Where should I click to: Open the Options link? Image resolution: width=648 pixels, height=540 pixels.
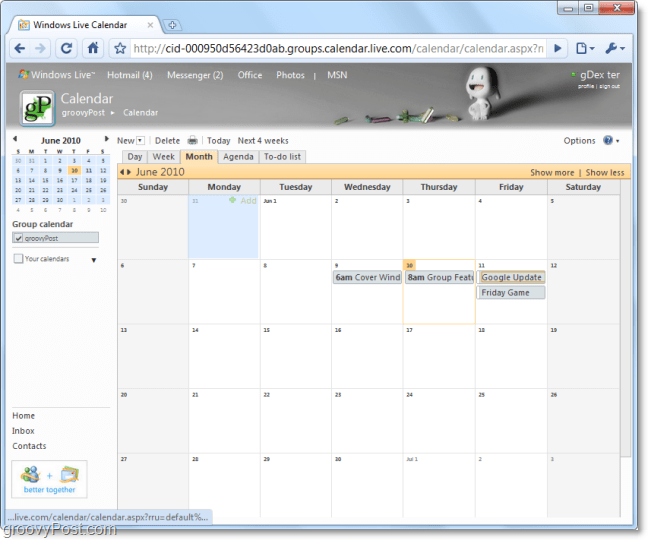(579, 140)
